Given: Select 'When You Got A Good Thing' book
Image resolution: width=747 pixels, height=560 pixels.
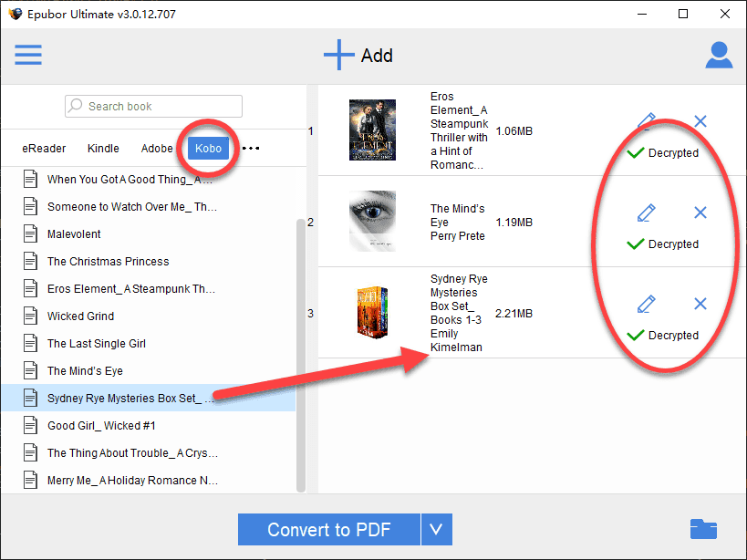Looking at the screenshot, I should coord(149,179).
